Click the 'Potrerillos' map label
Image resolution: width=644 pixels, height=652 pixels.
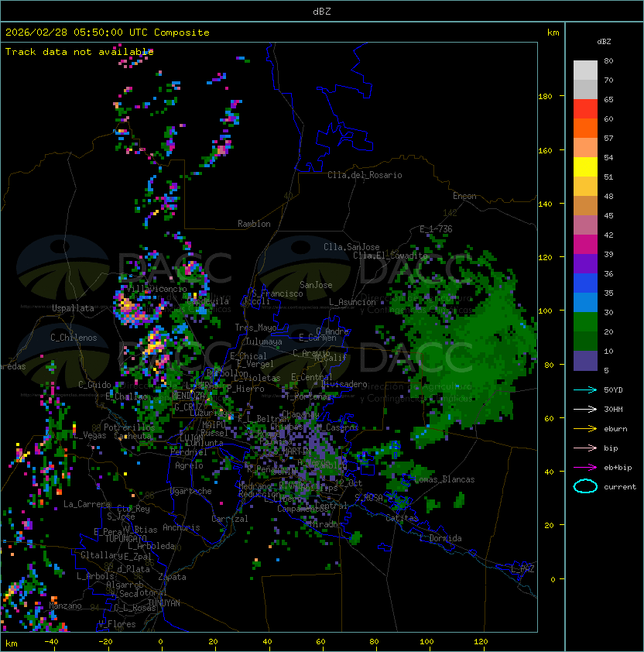[x=129, y=427]
